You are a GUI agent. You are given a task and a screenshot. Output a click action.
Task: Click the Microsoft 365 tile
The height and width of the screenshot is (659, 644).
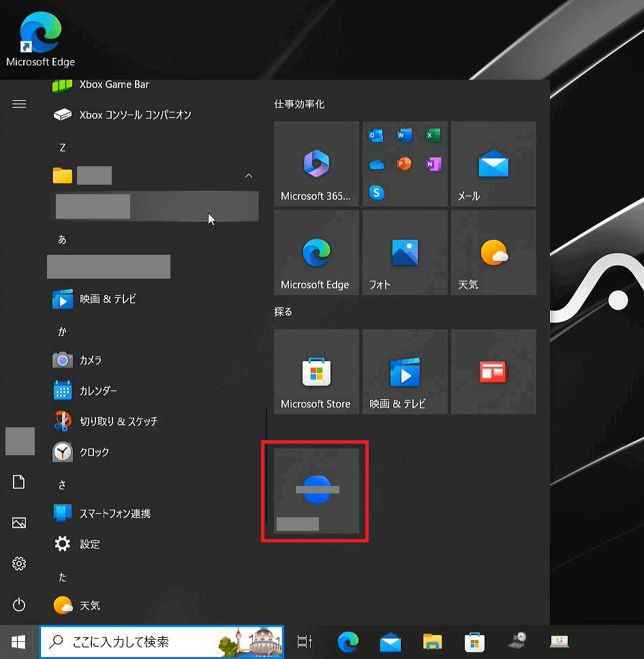[x=316, y=164]
